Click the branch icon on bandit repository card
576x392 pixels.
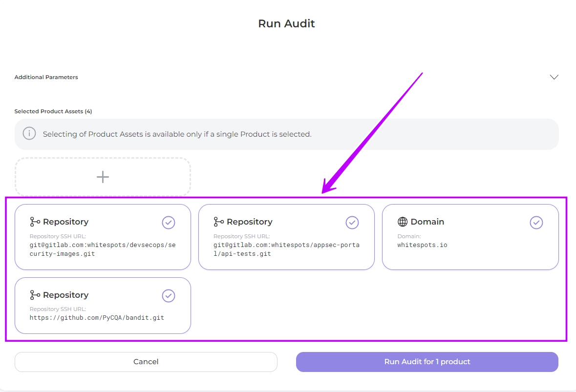coord(35,295)
